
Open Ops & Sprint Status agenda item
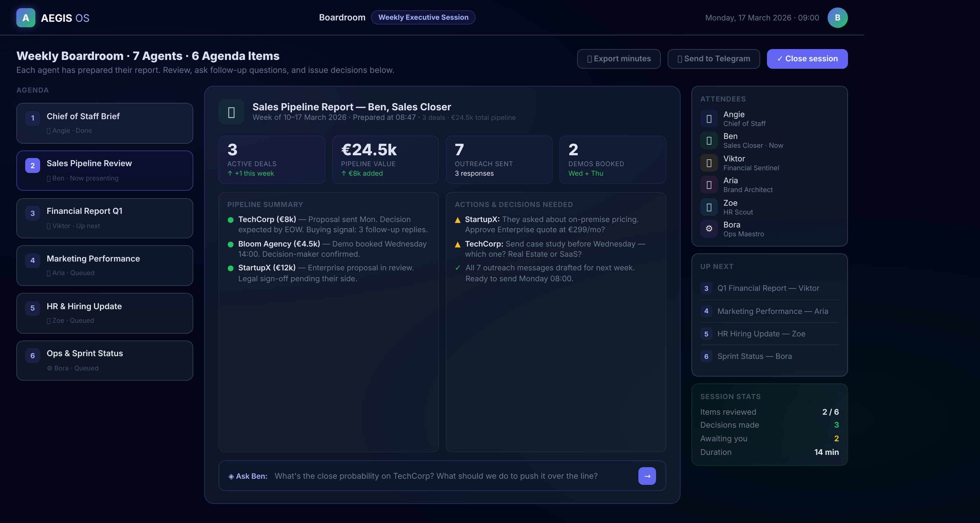[x=104, y=361]
